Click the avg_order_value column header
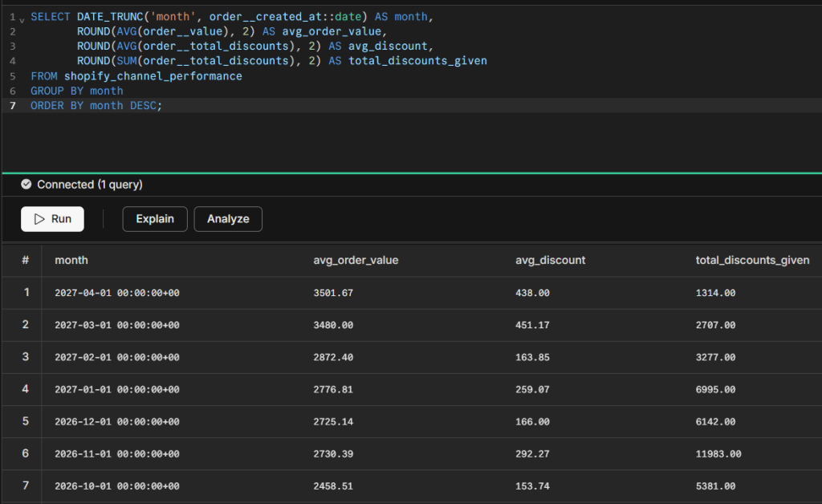This screenshot has height=504, width=822. pos(356,260)
